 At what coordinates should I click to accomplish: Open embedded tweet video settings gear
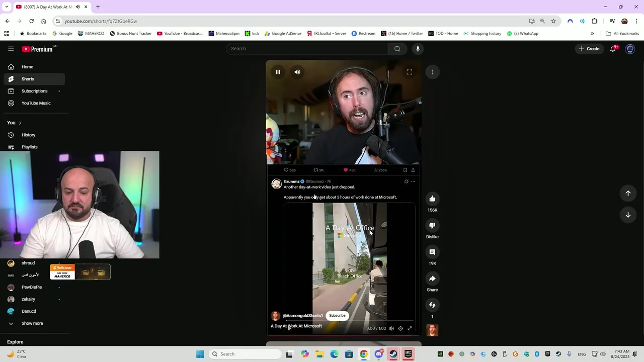tap(400, 328)
